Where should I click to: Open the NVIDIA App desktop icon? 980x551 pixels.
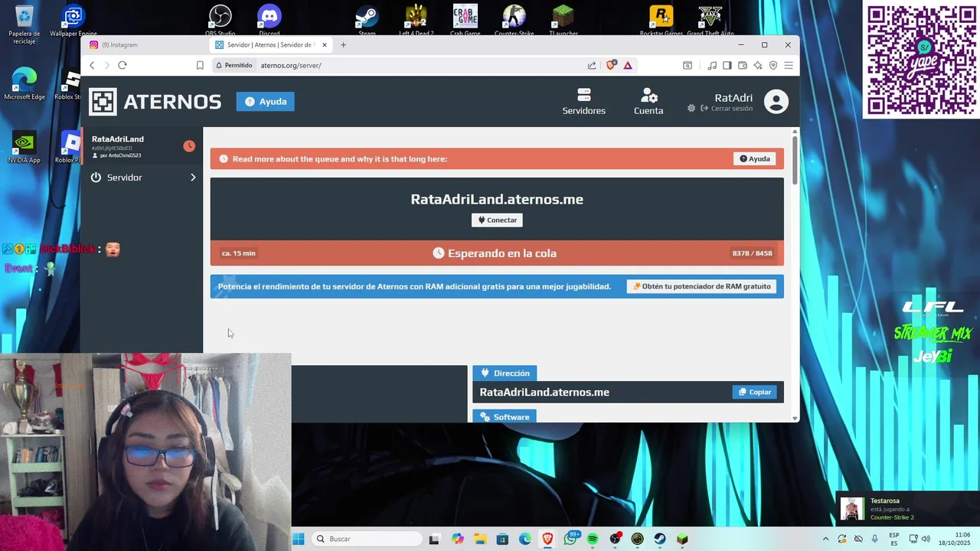coord(24,148)
